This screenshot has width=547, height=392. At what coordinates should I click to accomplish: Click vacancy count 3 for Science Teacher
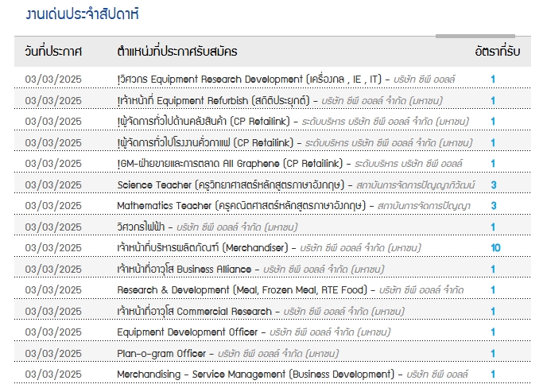494,184
